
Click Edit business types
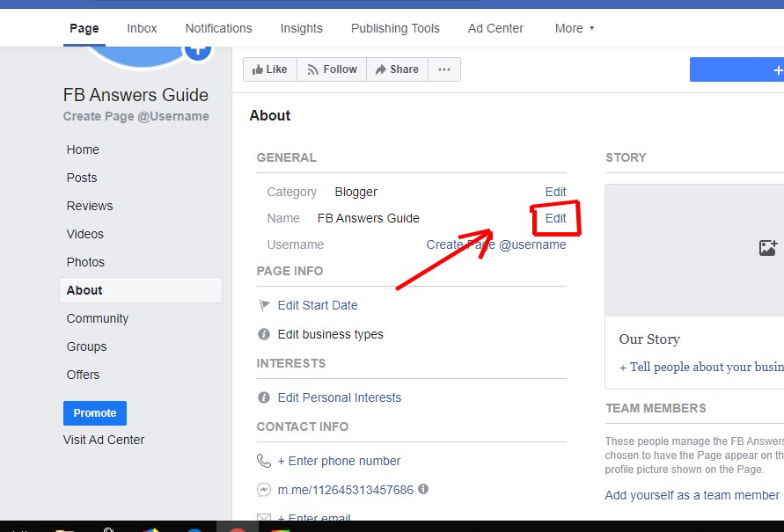click(x=331, y=334)
